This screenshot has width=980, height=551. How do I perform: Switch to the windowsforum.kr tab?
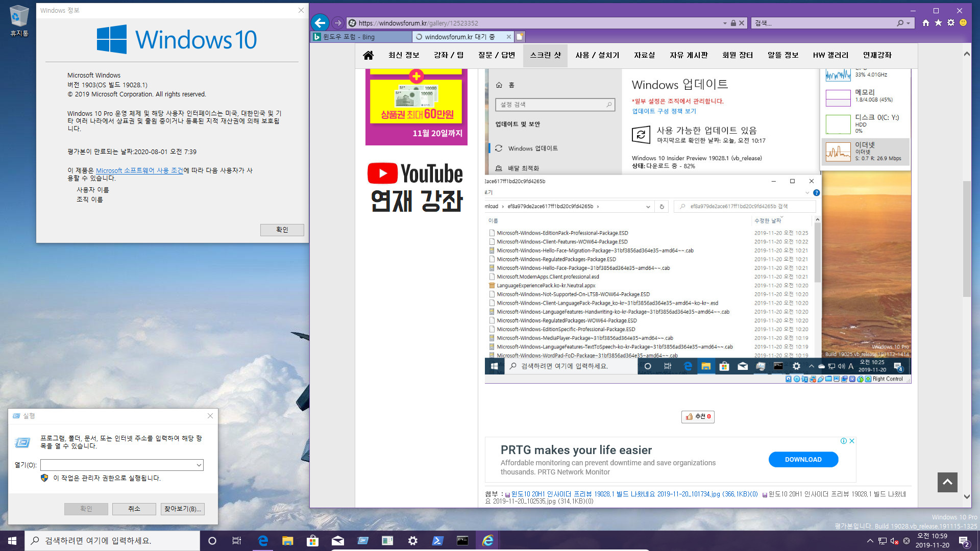(459, 37)
